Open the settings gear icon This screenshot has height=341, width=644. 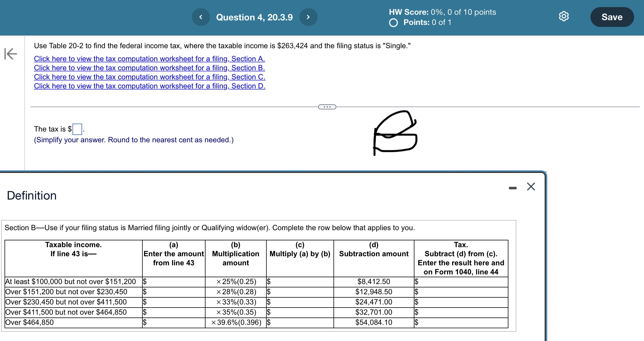(x=563, y=16)
